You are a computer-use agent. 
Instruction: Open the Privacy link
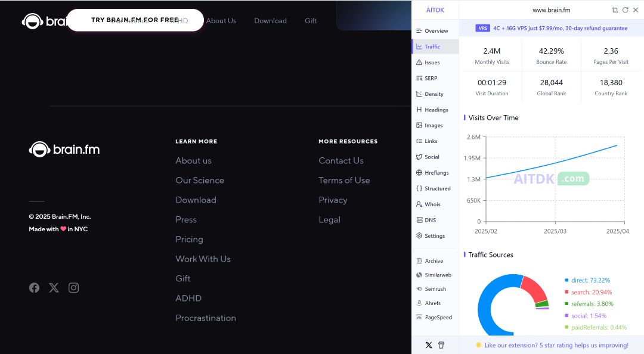click(x=333, y=200)
